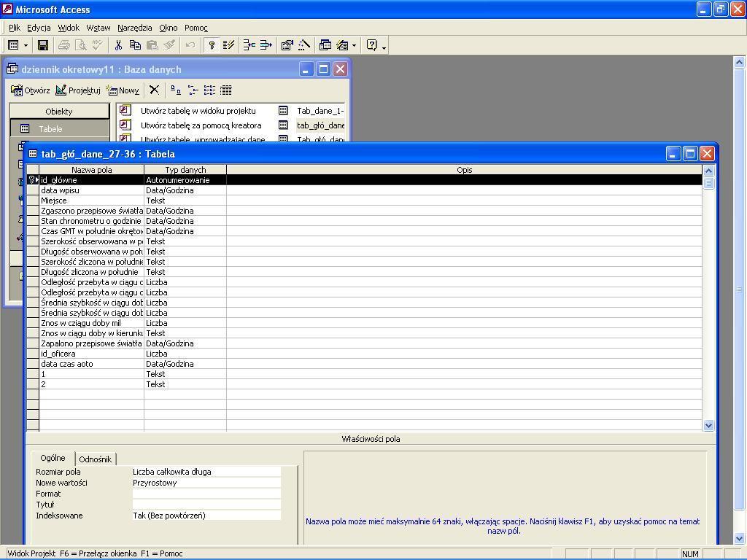Screen dimensions: 747x560
Task: Toggle the Primary Key toolbar button
Action: 212,45
